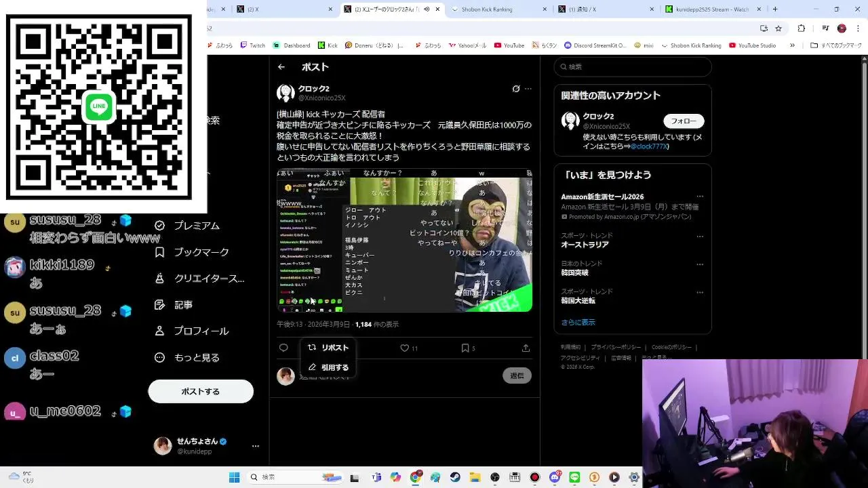Click the X search field
The height and width of the screenshot is (488, 868).
[x=633, y=66]
